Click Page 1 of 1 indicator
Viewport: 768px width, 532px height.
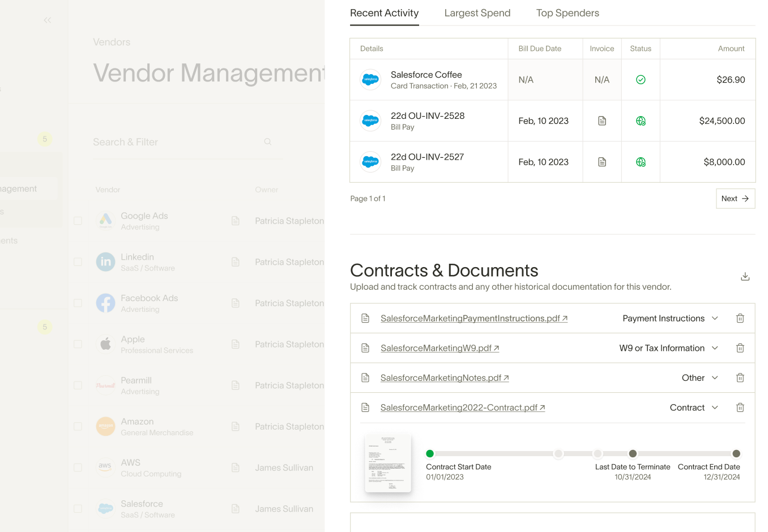368,199
